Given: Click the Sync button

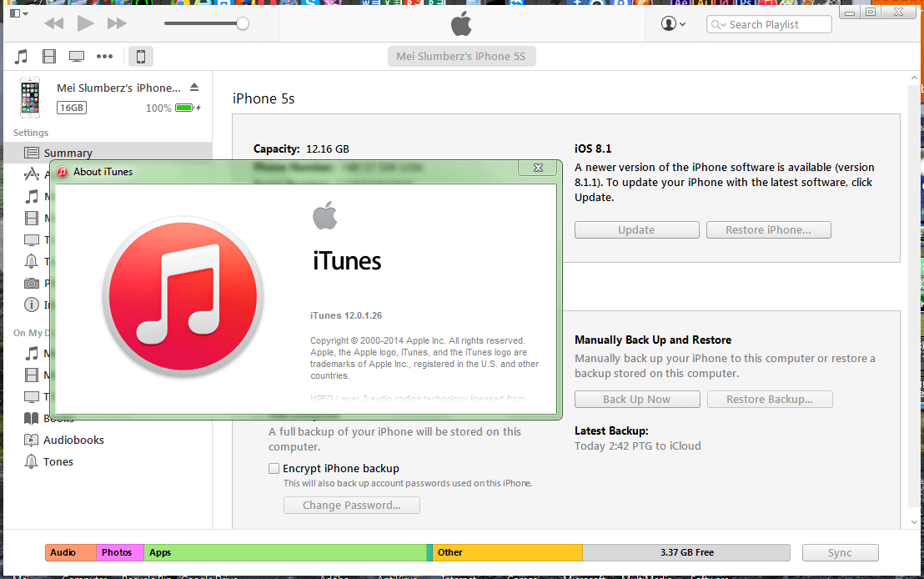Looking at the screenshot, I should point(840,552).
